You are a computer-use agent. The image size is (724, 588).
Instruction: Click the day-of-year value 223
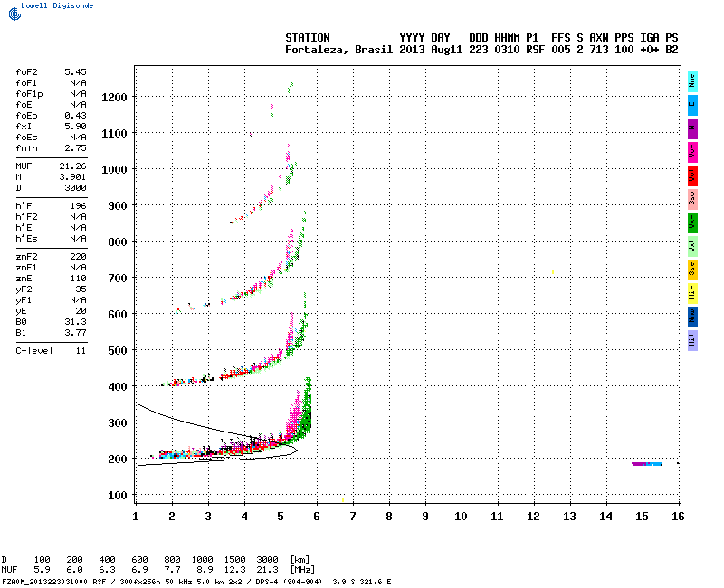[479, 50]
